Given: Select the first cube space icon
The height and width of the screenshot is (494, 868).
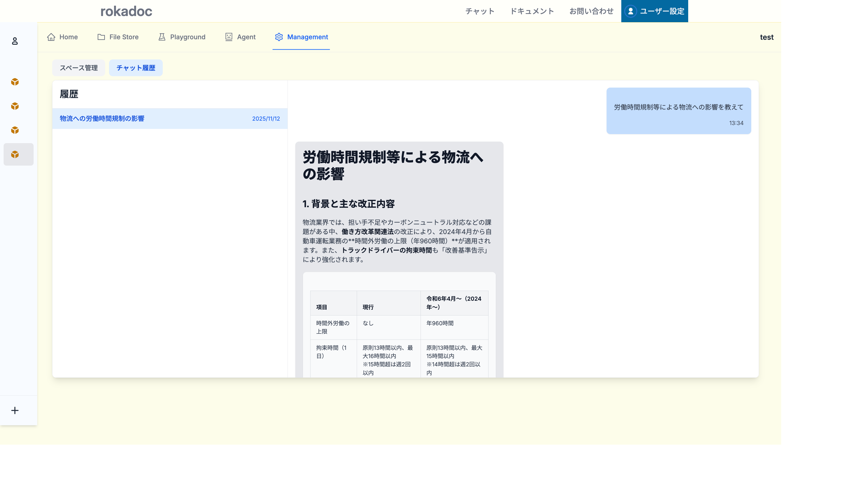Looking at the screenshot, I should coord(14,82).
